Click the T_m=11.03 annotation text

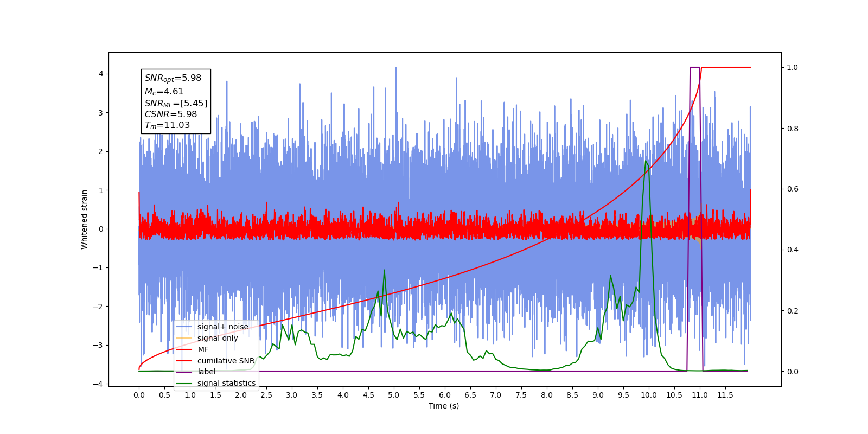pyautogui.click(x=167, y=125)
